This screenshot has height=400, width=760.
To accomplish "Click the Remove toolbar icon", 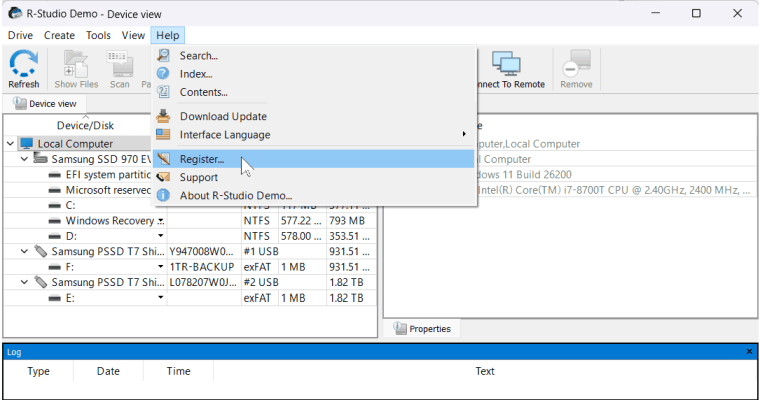I will (x=576, y=64).
